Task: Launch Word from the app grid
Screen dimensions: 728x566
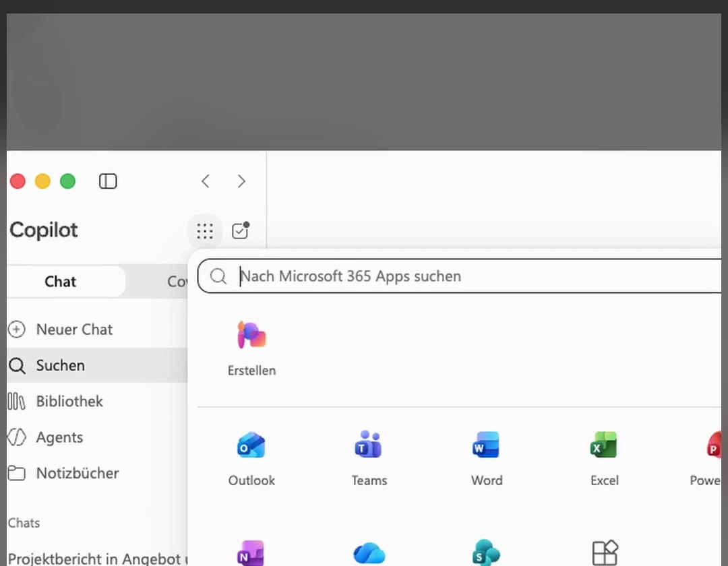Action: click(x=486, y=445)
